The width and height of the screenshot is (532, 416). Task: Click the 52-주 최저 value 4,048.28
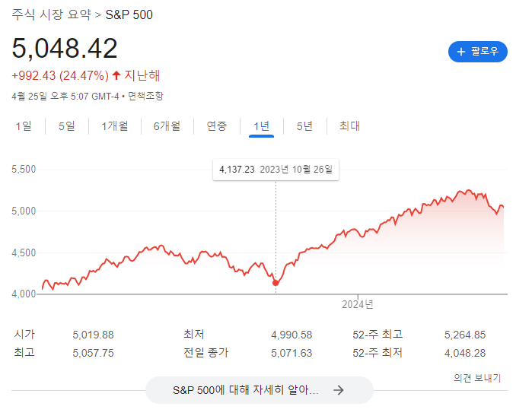[465, 354]
